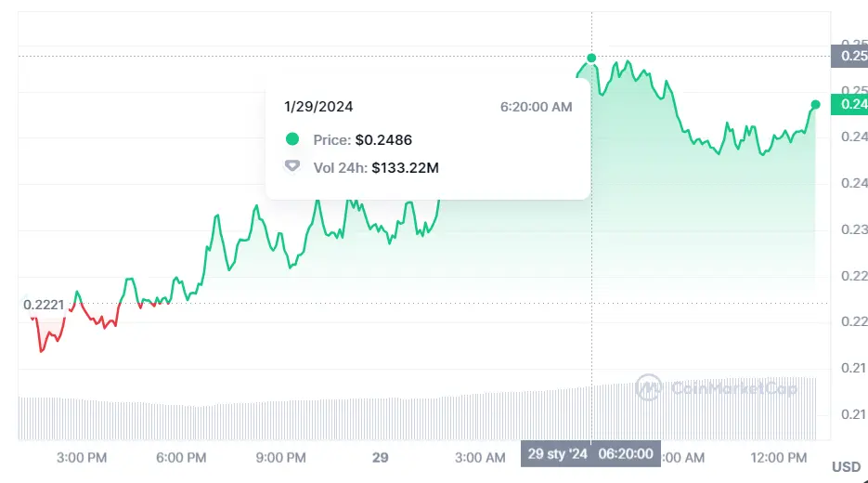868x483 pixels.
Task: Click the 9:00 PM time axis label
Action: tap(280, 457)
